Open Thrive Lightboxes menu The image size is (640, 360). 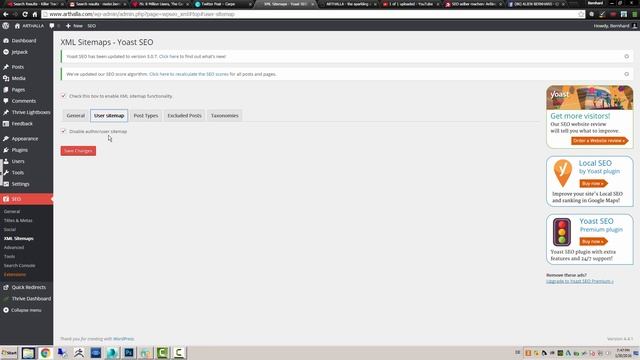31,112
